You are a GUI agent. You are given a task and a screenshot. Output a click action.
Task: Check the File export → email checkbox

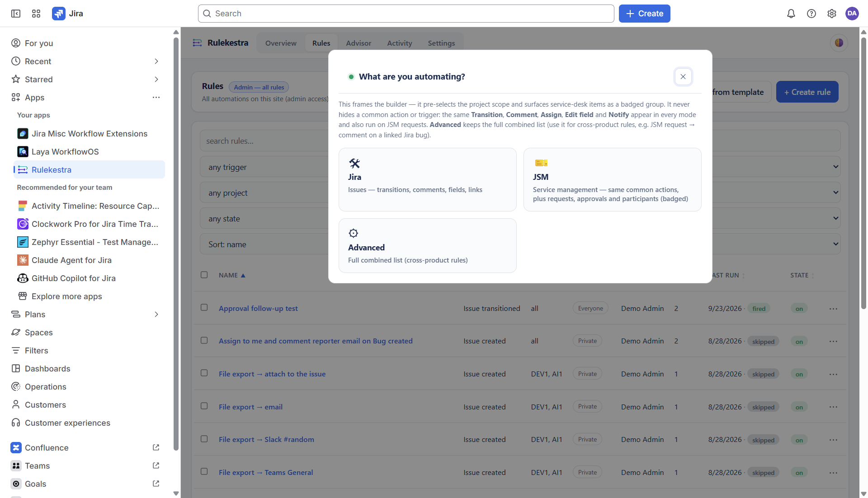pyautogui.click(x=204, y=406)
